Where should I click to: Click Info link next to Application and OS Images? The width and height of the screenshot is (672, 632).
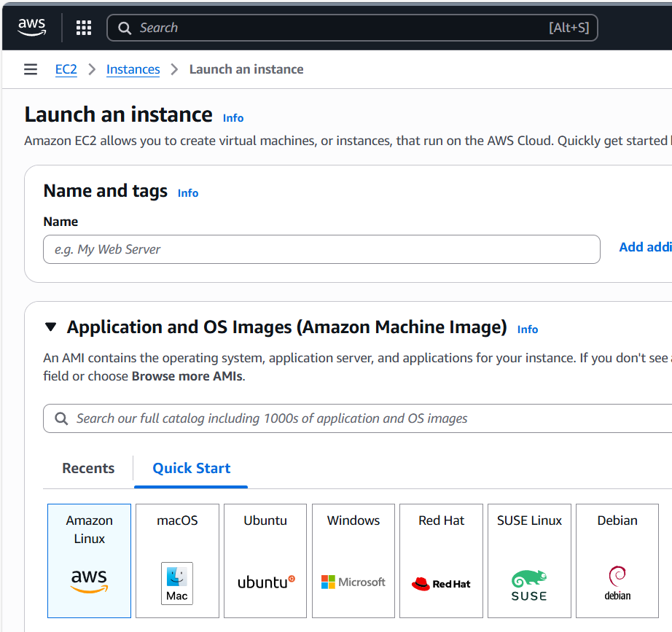click(527, 329)
